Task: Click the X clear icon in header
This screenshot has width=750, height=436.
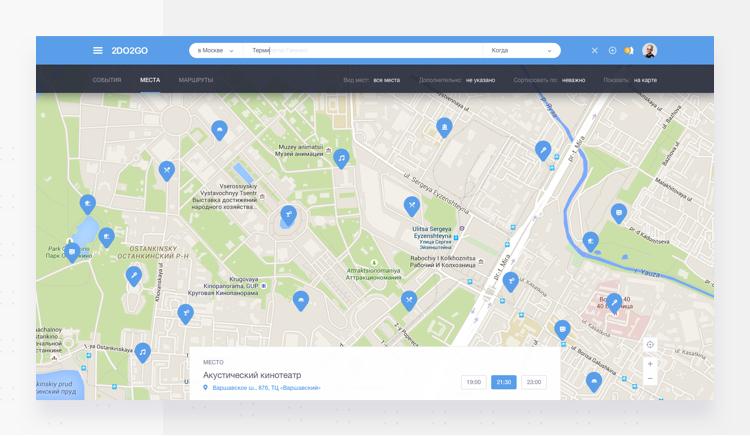Action: point(595,50)
